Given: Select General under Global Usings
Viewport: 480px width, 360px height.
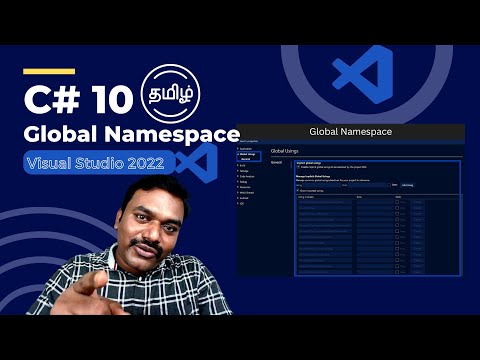Looking at the screenshot, I should [x=246, y=159].
